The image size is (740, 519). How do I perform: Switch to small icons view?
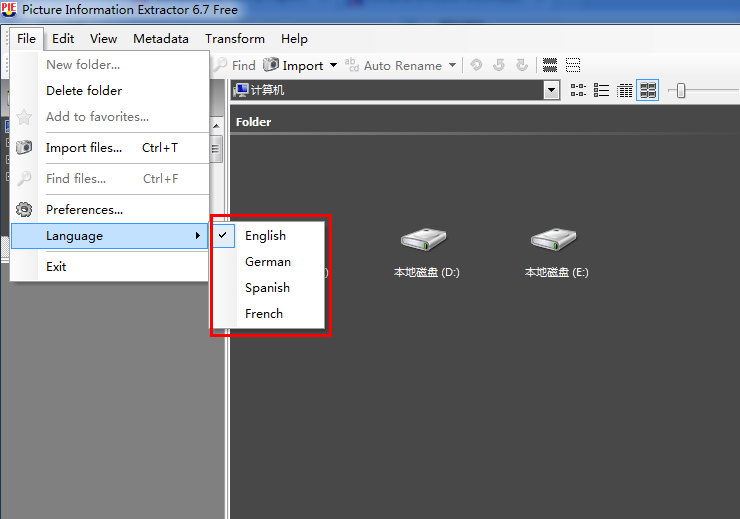(x=578, y=90)
